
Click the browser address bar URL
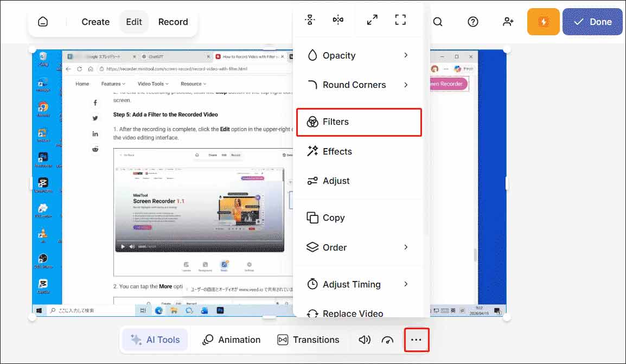[177, 69]
